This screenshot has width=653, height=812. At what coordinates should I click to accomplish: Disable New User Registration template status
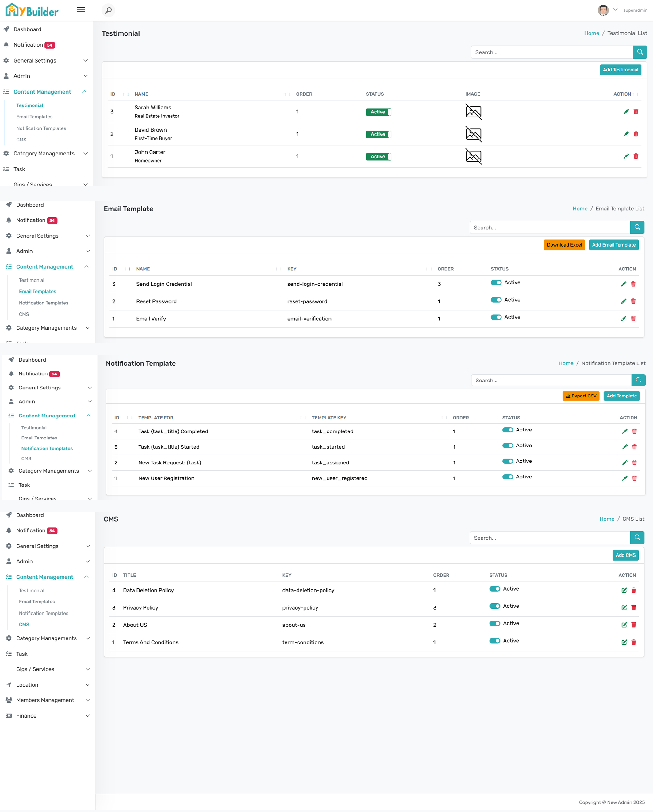(x=508, y=477)
